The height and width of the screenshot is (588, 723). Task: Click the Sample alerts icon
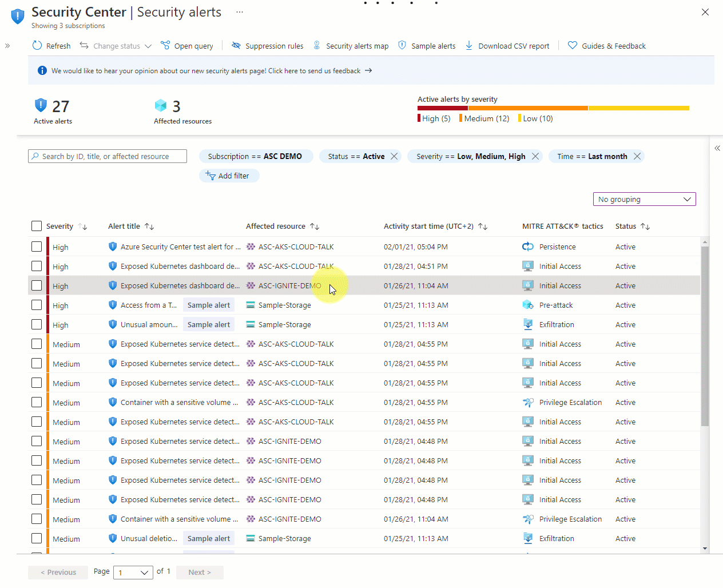[402, 45]
